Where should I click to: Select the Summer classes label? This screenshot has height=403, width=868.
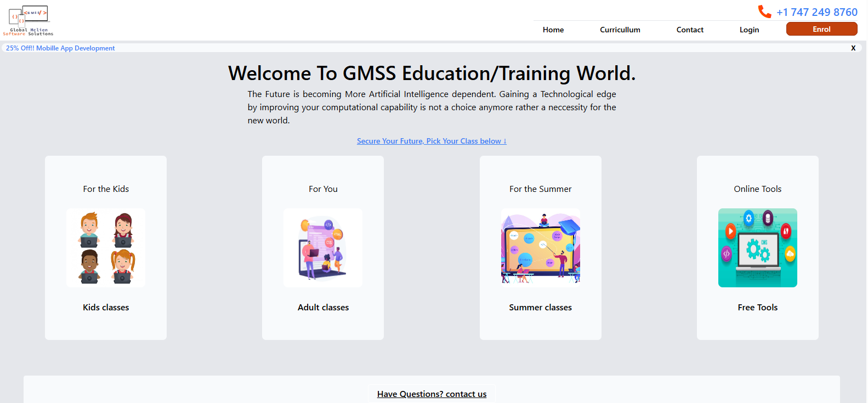pos(540,307)
